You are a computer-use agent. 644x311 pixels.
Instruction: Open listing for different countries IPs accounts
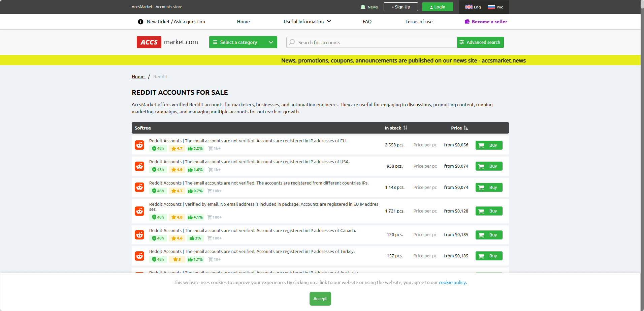click(259, 183)
